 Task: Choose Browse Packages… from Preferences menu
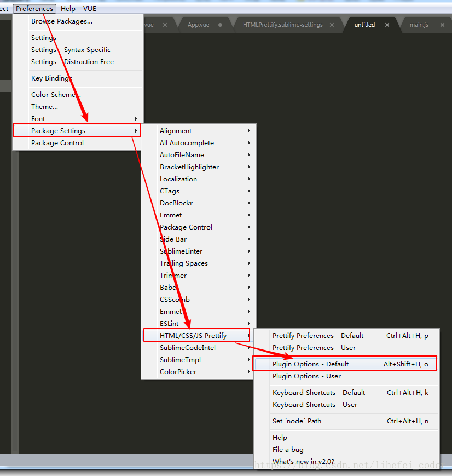(x=78, y=21)
